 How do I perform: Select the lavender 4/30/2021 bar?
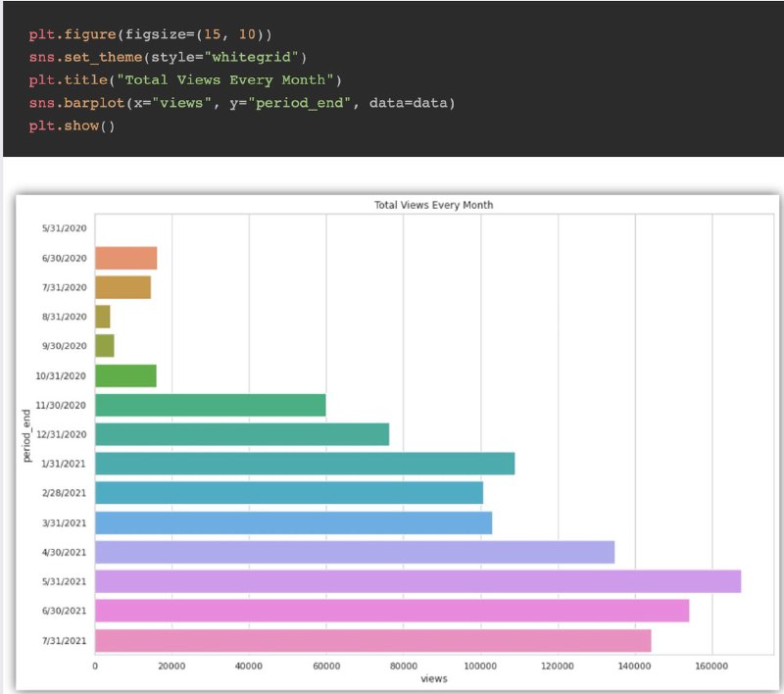click(355, 552)
